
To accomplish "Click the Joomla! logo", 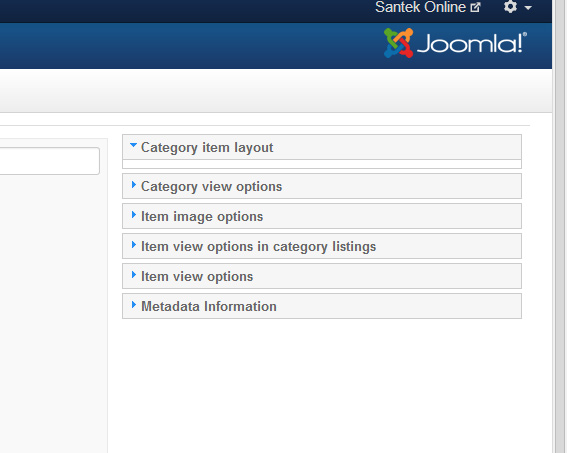I will (455, 43).
